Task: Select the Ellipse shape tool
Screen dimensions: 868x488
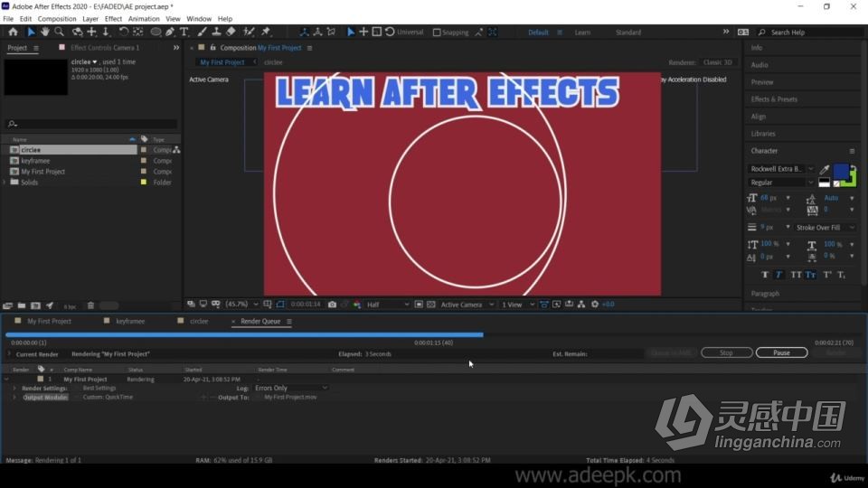Action: [x=156, y=33]
